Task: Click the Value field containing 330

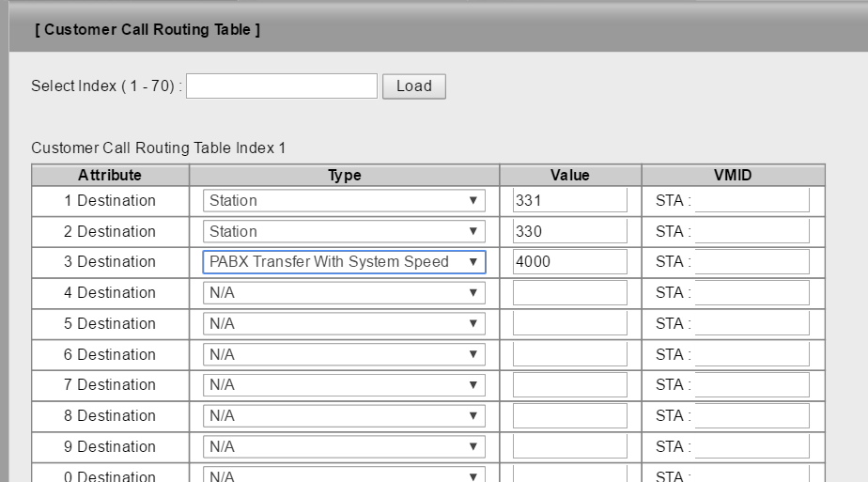Action: [569, 231]
